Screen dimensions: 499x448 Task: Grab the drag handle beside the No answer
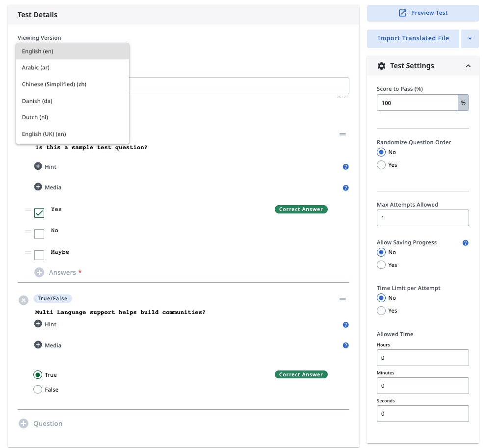coord(28,231)
